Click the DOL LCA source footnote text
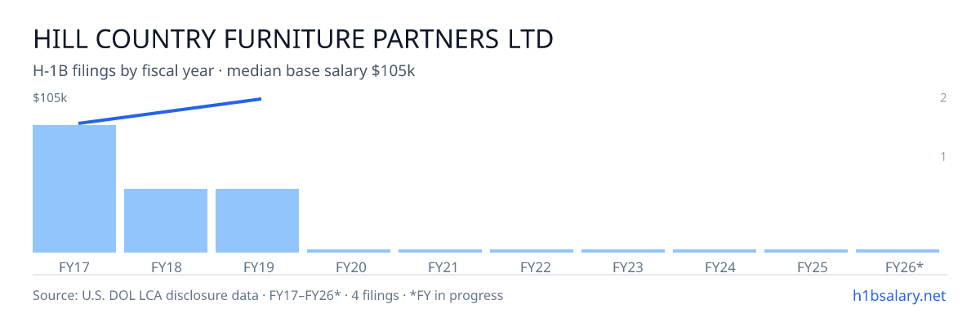Image resolution: width=980 pixels, height=327 pixels. coord(268,295)
